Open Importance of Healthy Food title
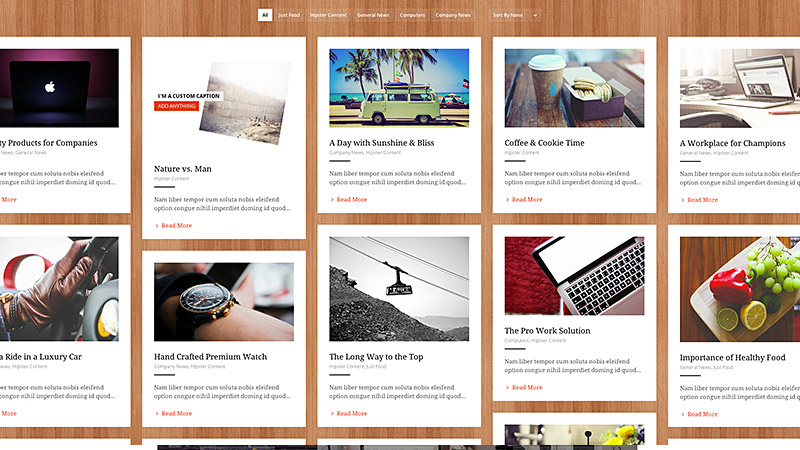800x450 pixels. 732,358
